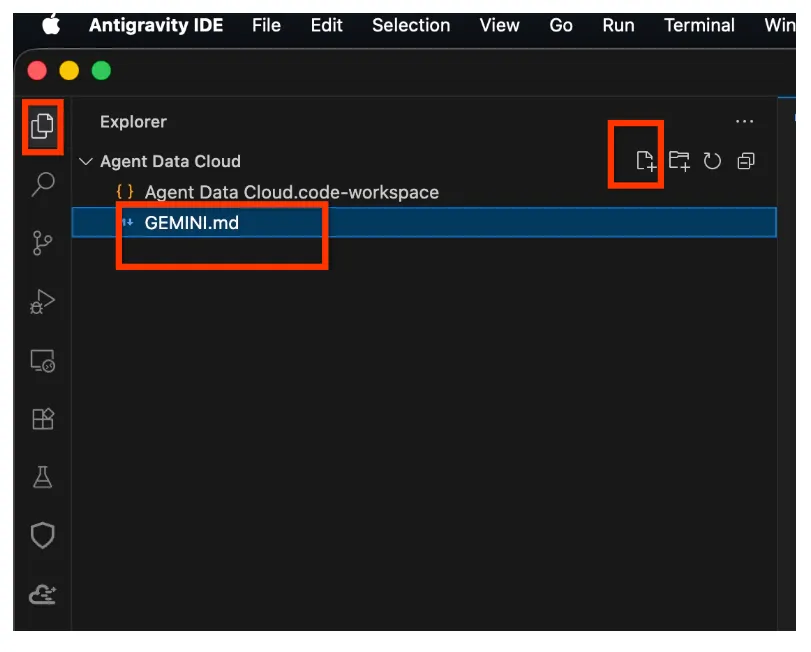Screen dimensions: 811x652
Task: Click the New Folder icon
Action: pos(679,161)
